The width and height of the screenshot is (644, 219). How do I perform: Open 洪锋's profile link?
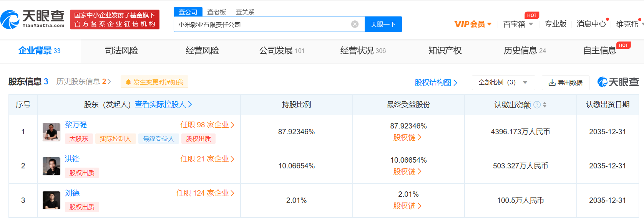[72, 159]
